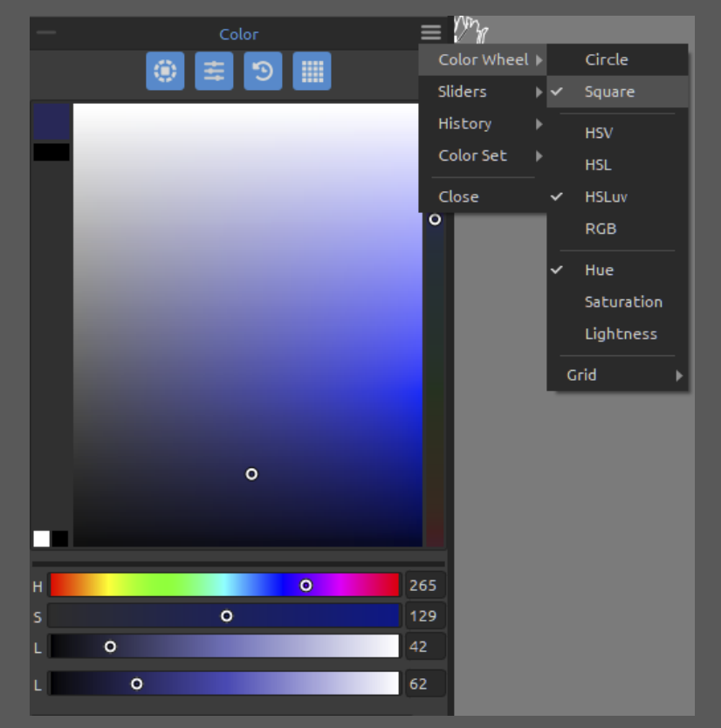Show the color History view icon
721x728 pixels.
(263, 72)
